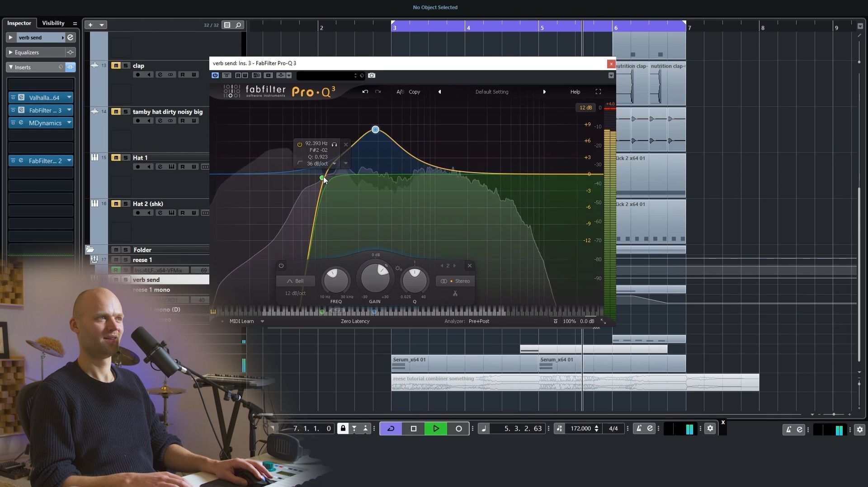Monitor the clap track with speaker icon
This screenshot has height=487, width=868.
tap(149, 75)
